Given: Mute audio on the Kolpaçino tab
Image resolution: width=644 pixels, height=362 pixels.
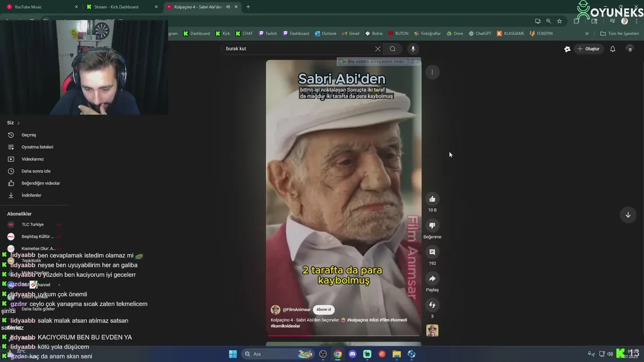Looking at the screenshot, I should [x=228, y=7].
